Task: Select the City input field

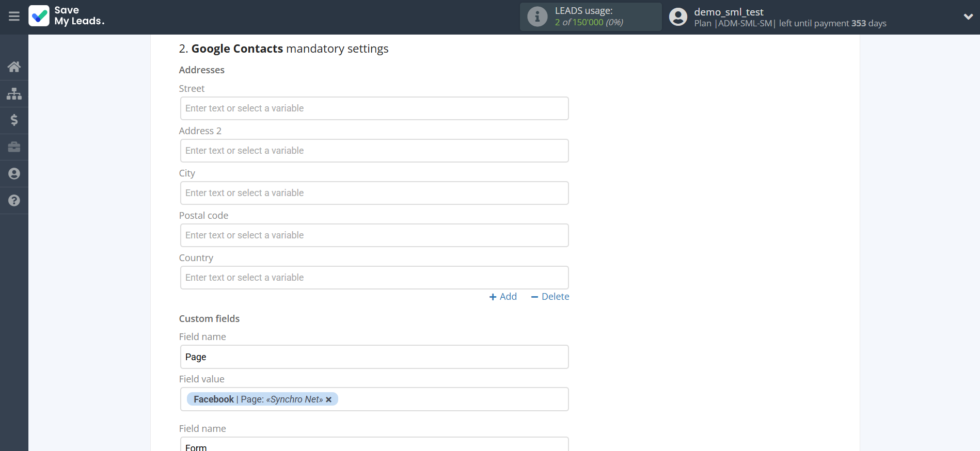Action: [x=374, y=193]
